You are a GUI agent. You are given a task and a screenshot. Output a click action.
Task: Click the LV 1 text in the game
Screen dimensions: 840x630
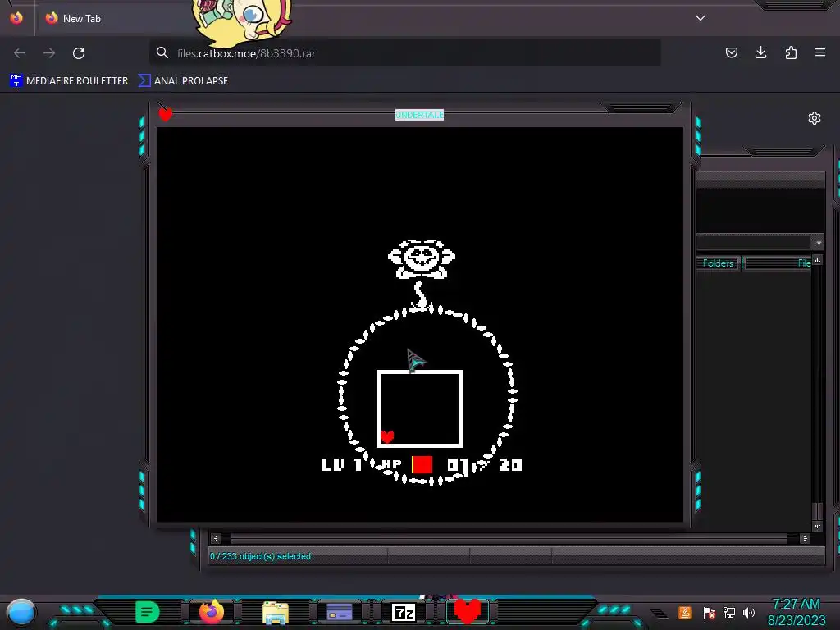342,464
